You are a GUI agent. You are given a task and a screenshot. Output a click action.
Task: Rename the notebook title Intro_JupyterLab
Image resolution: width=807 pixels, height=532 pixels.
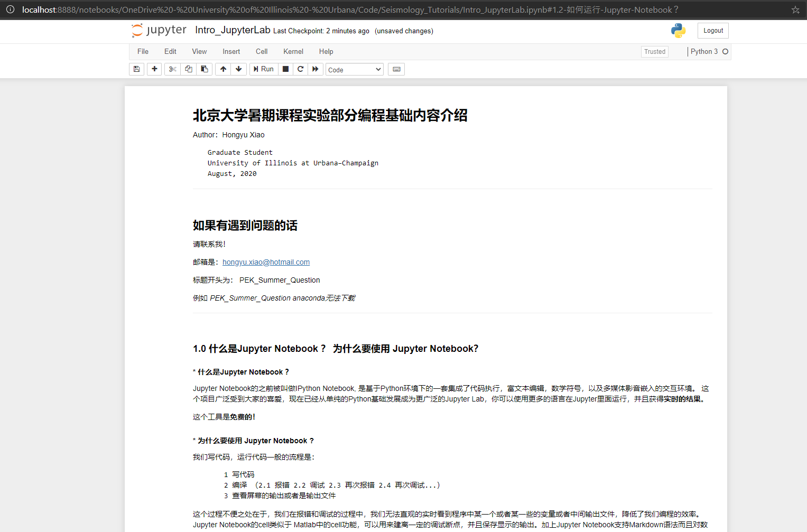(233, 30)
